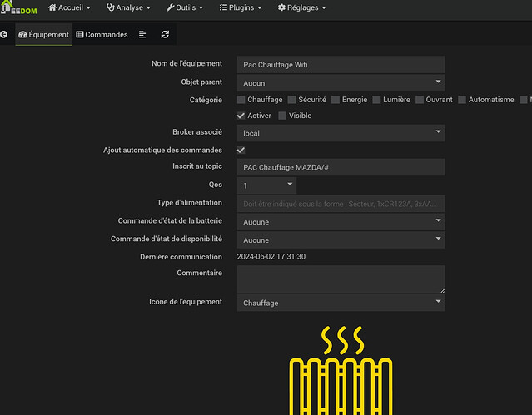Screen dimensions: 532x415
Task: Open the Objet parent dropdown
Action: point(341,82)
